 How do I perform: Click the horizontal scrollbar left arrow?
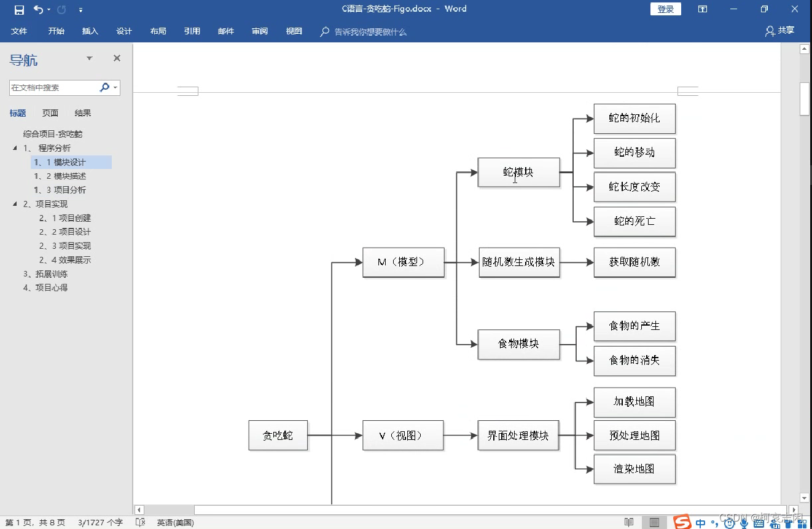point(139,510)
